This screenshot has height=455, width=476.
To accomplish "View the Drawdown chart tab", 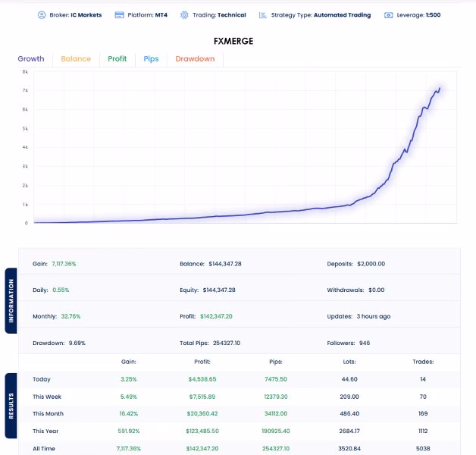I will (195, 58).
